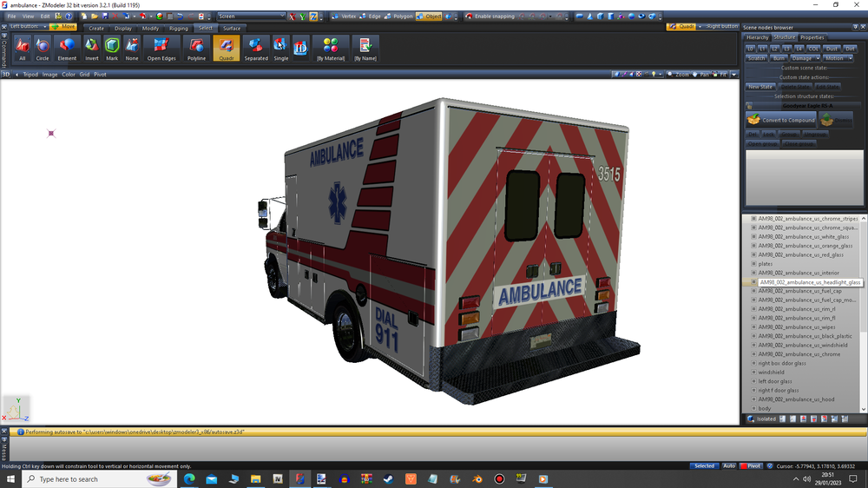Choose the Circle selection tool

pyautogui.click(x=42, y=48)
